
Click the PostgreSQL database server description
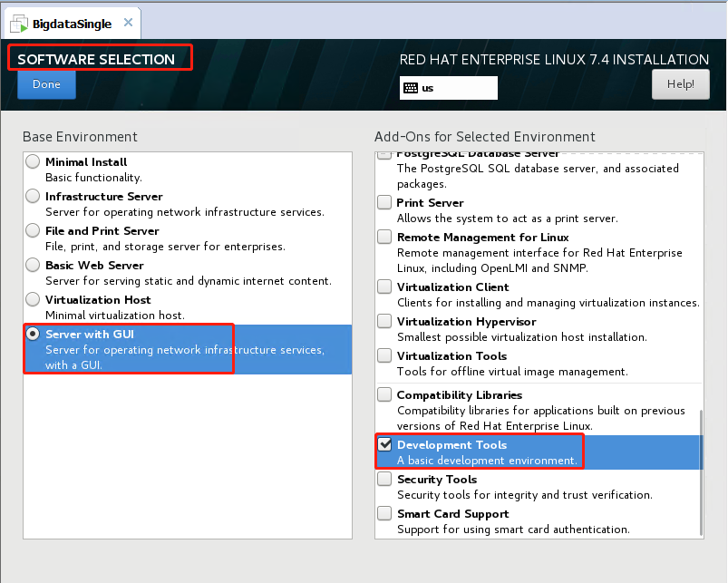click(x=538, y=176)
